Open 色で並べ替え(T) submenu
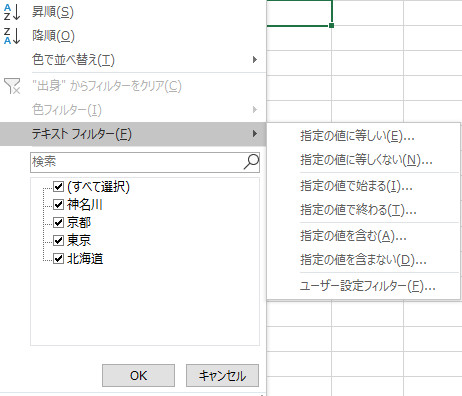The image size is (462, 396). [x=133, y=60]
